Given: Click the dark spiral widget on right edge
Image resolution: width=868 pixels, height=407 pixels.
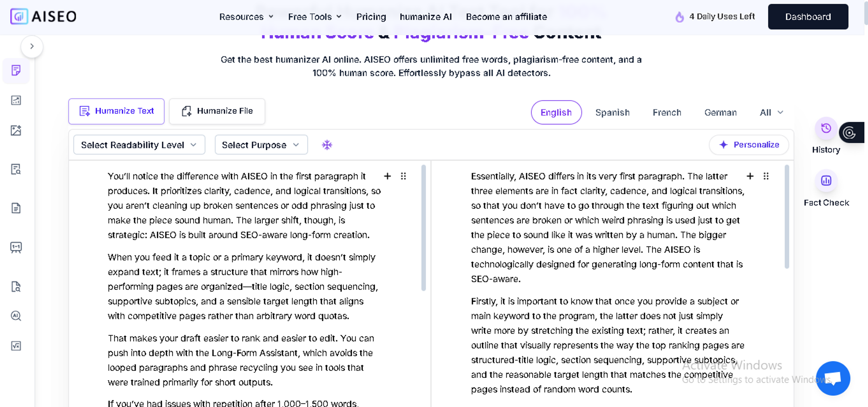Looking at the screenshot, I should 851,133.
